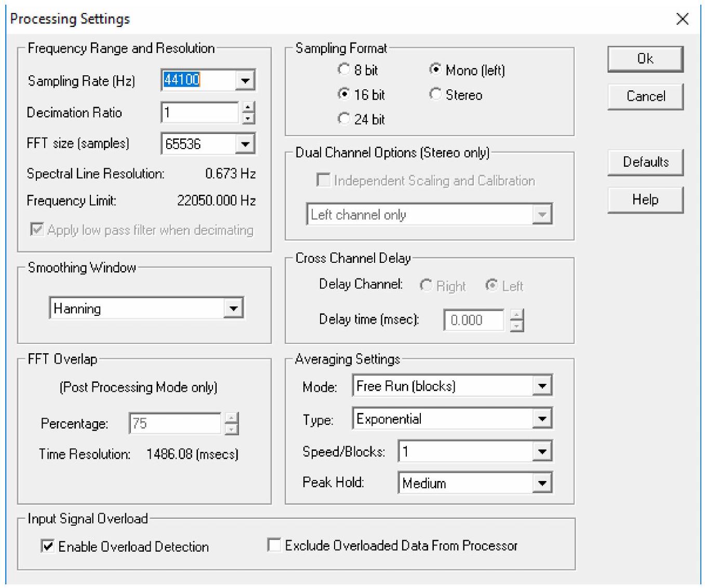Increase Decimation Ratio with up arrow
Screen dimensions: 705x588
click(x=248, y=108)
